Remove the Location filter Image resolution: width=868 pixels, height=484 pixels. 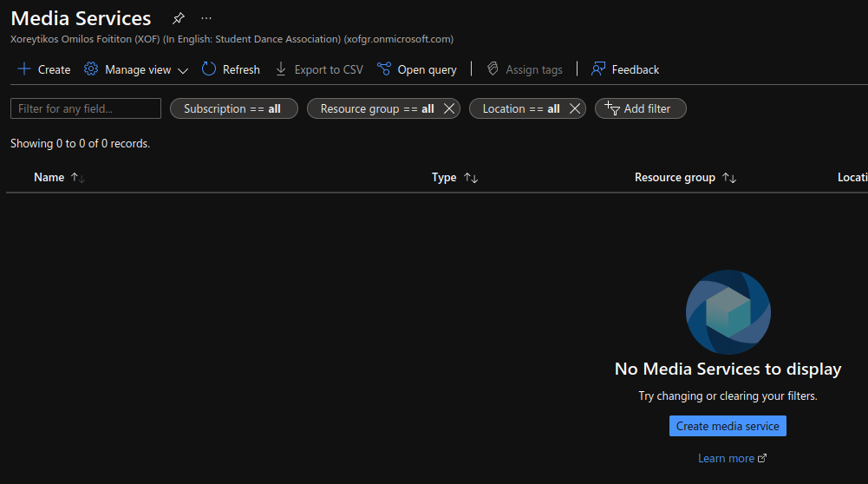(x=575, y=108)
